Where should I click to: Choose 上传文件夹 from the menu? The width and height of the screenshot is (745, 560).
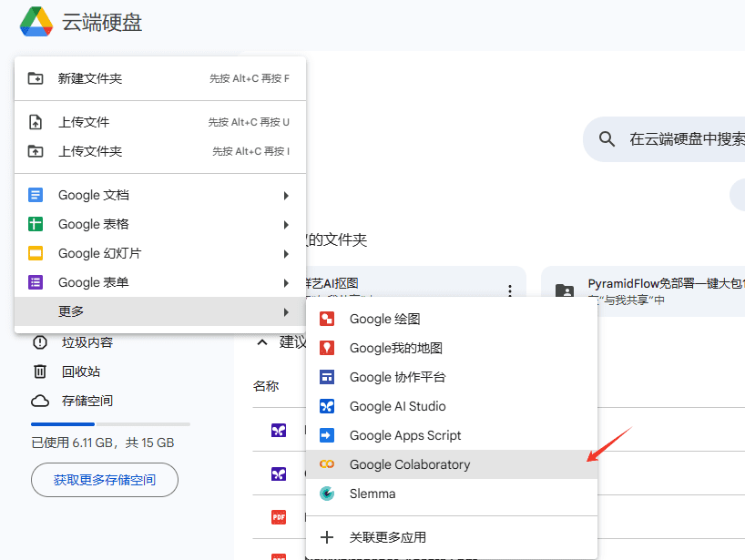pyautogui.click(x=160, y=151)
